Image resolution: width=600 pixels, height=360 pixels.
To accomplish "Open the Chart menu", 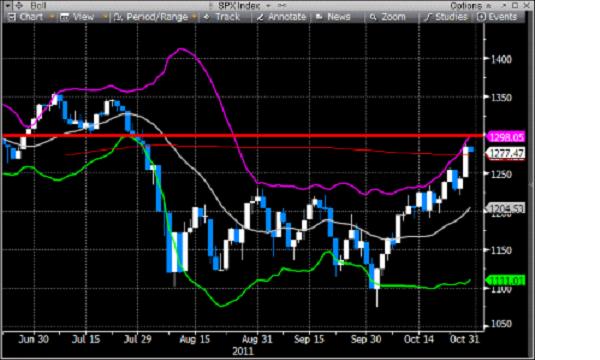I will coord(31,17).
